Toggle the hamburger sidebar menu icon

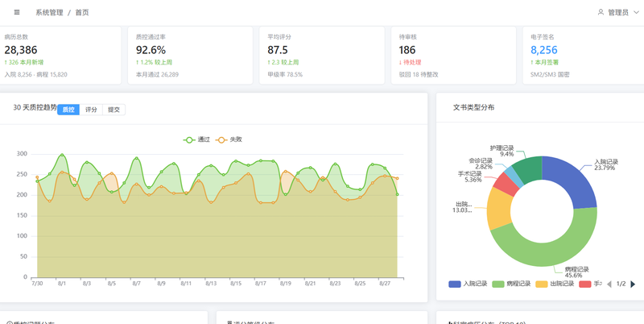tap(17, 12)
